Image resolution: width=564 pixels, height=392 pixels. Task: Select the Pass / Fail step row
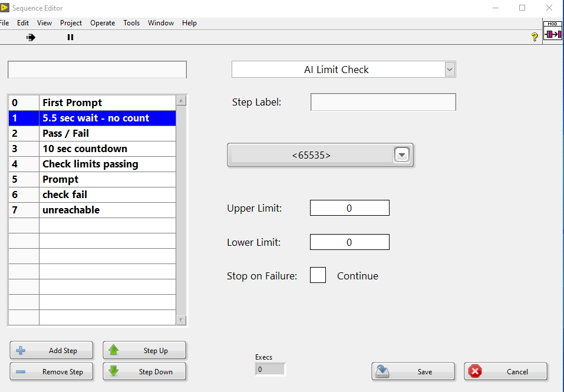(x=88, y=133)
